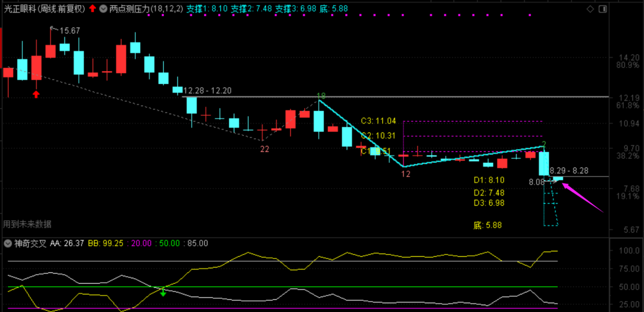Expand the dropdown beside 神奇交叉
Screen dimensions: 644x312
(8, 243)
